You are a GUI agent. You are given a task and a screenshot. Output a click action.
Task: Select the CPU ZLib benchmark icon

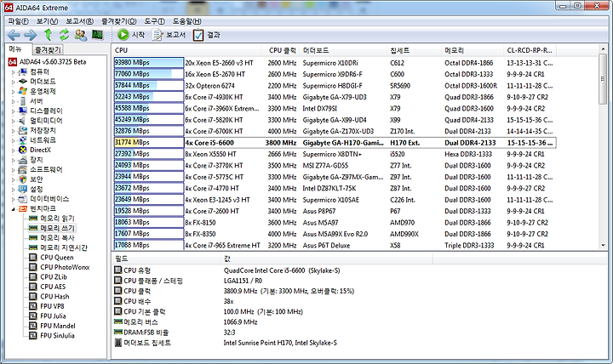point(33,277)
